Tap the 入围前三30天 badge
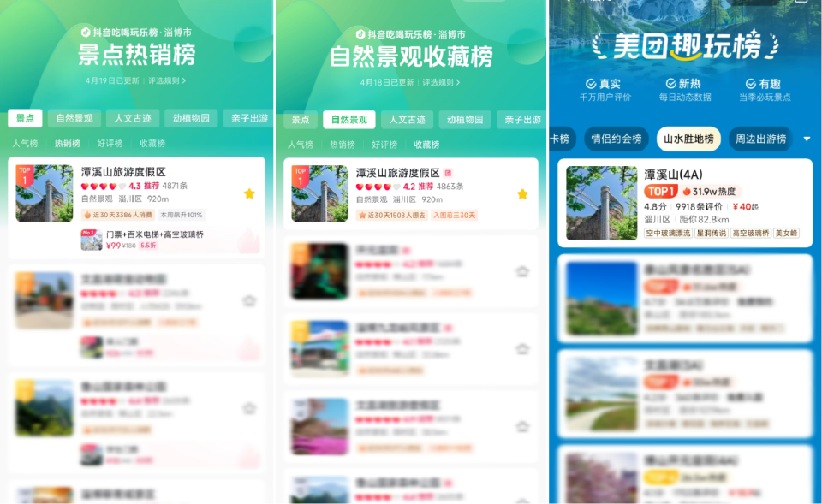The height and width of the screenshot is (504, 822). click(x=454, y=216)
